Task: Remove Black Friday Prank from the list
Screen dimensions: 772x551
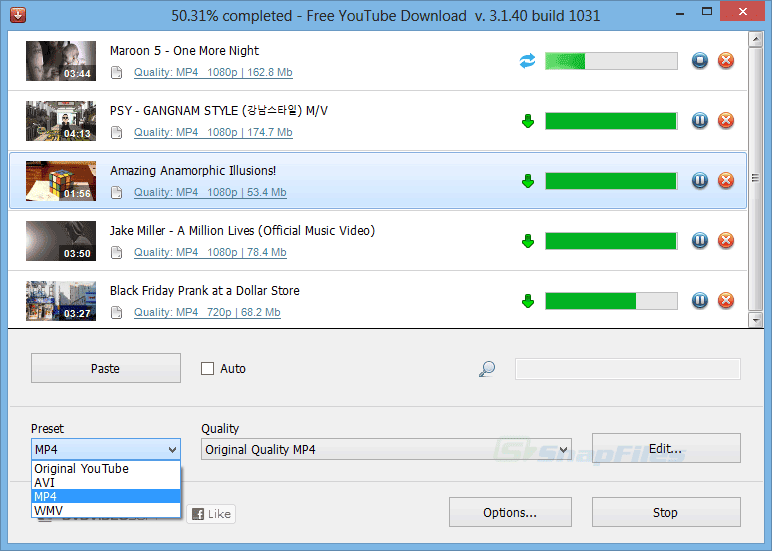Action: [x=726, y=301]
